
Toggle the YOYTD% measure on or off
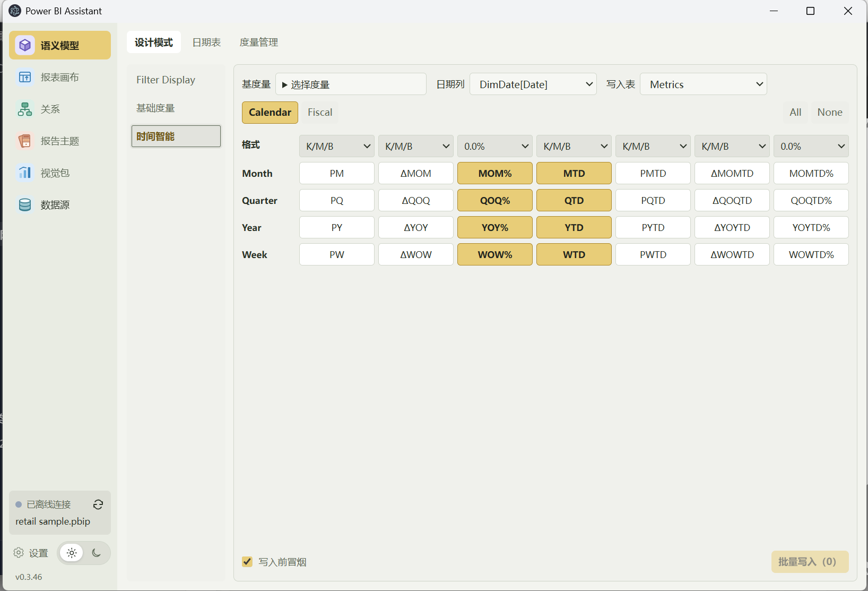coord(811,227)
